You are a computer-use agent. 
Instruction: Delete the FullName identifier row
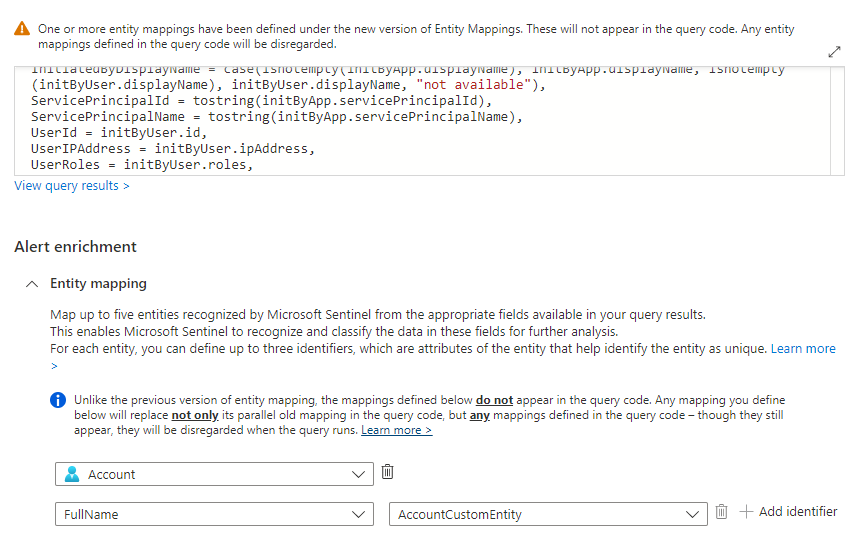[x=721, y=513]
